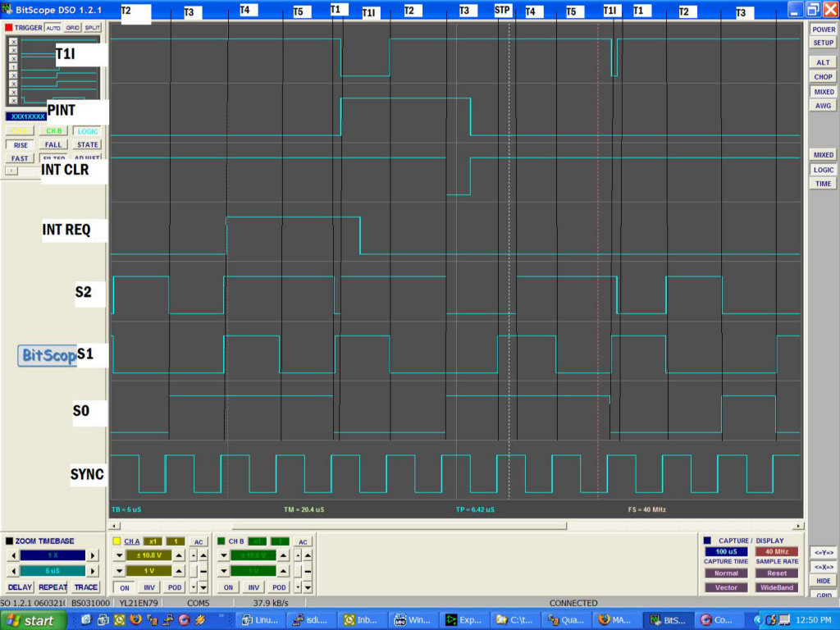
Task: Select LOGIC as trigger source
Action: (87, 130)
